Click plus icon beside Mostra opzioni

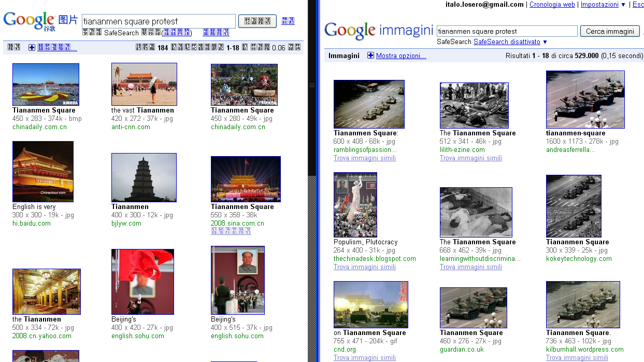370,55
